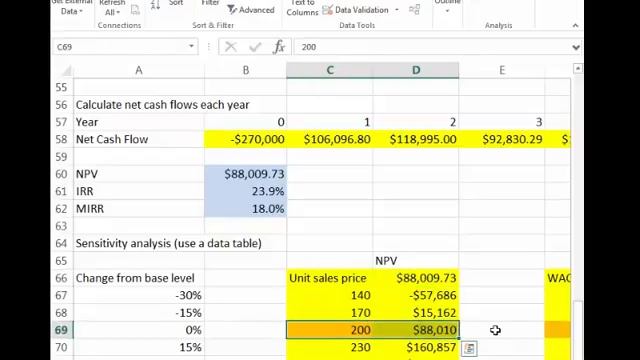Select column C header
640x360 pixels.
tap(330, 70)
